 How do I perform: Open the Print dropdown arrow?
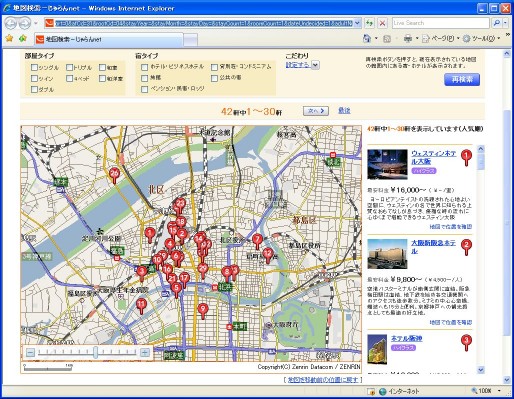[417, 39]
